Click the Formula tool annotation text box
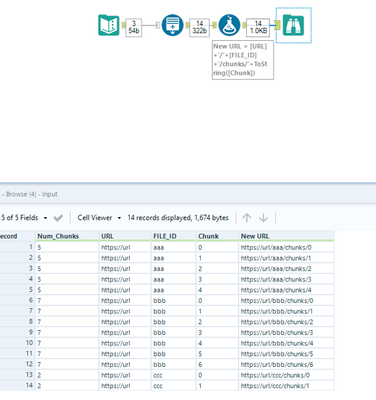Viewport: 376px width, 400px height. (243, 60)
